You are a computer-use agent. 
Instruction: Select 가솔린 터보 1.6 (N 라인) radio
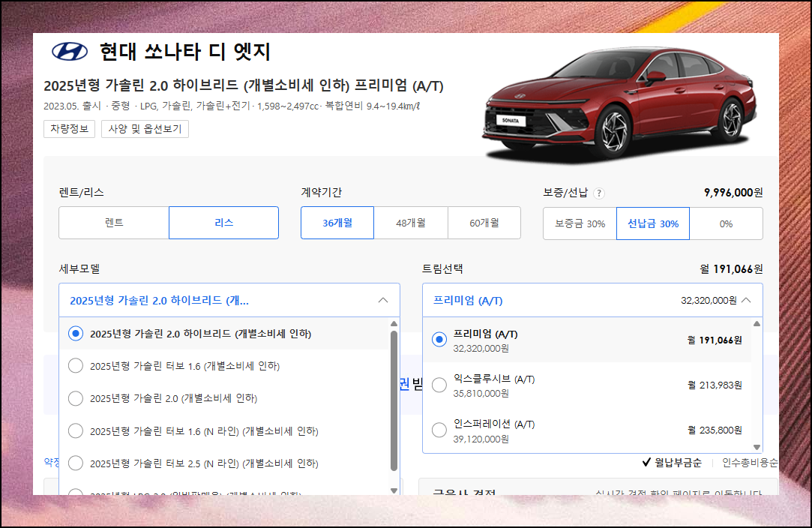pos(76,430)
